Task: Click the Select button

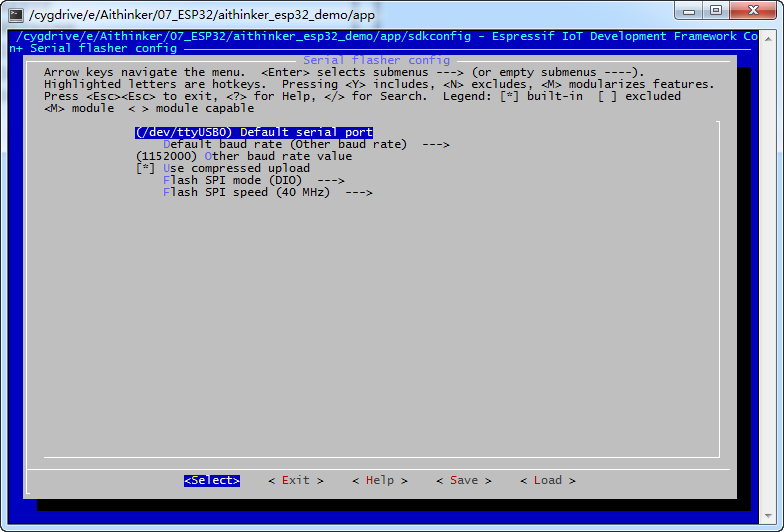Action: 212,480
